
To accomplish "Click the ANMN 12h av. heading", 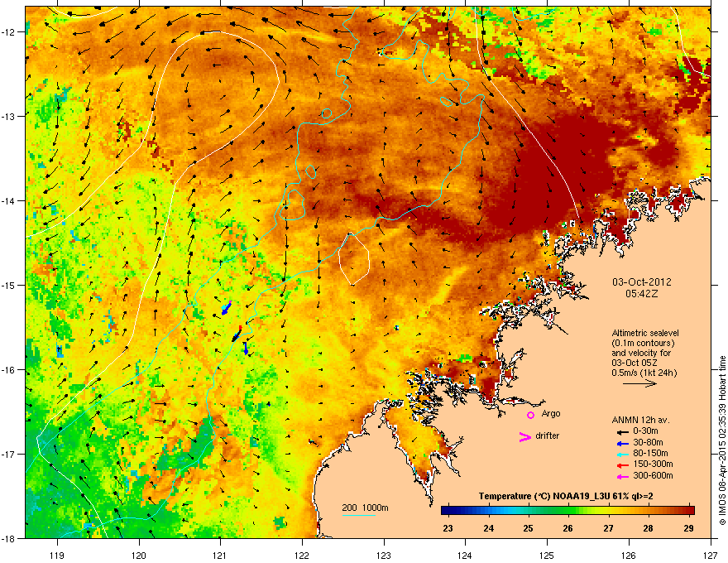I will [x=640, y=420].
